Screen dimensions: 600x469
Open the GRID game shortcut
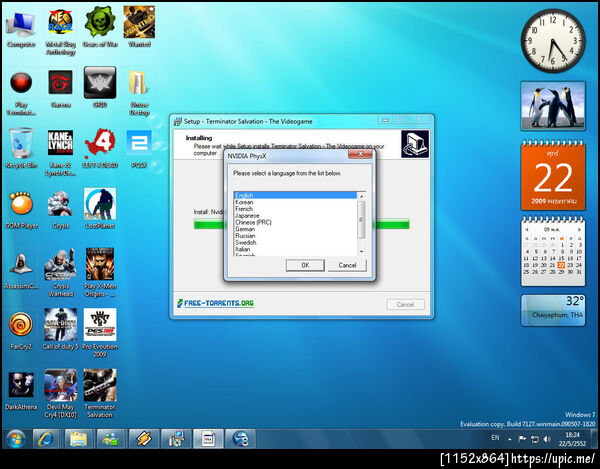(x=100, y=88)
